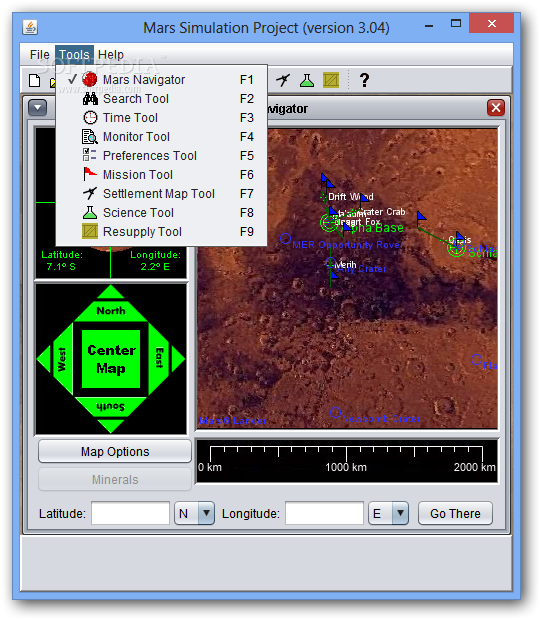Click the Alpha Base settlement marker on map

click(x=329, y=223)
